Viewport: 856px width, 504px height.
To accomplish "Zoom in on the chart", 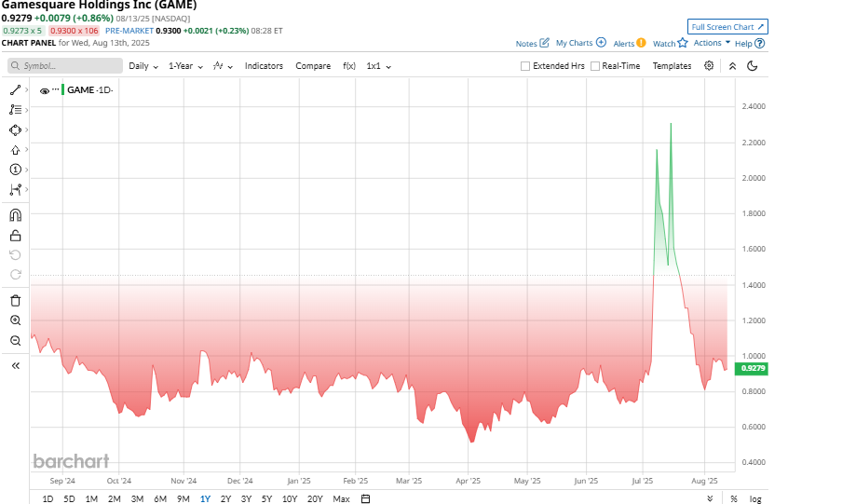I will click(x=15, y=320).
